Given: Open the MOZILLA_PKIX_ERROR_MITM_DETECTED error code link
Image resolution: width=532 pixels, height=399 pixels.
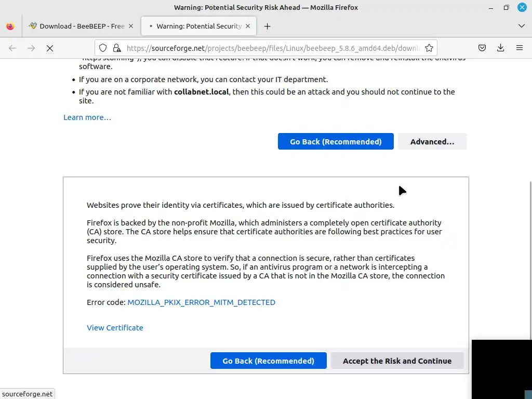Looking at the screenshot, I should (201, 302).
